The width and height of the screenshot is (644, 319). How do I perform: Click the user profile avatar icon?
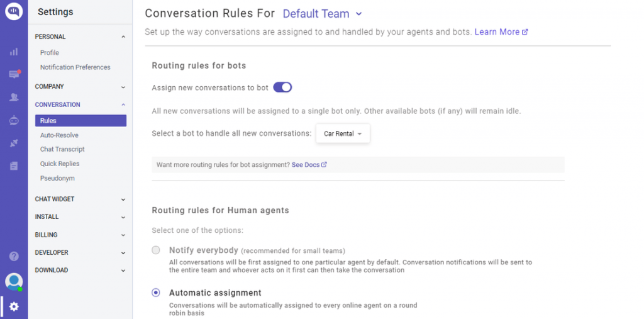14,281
